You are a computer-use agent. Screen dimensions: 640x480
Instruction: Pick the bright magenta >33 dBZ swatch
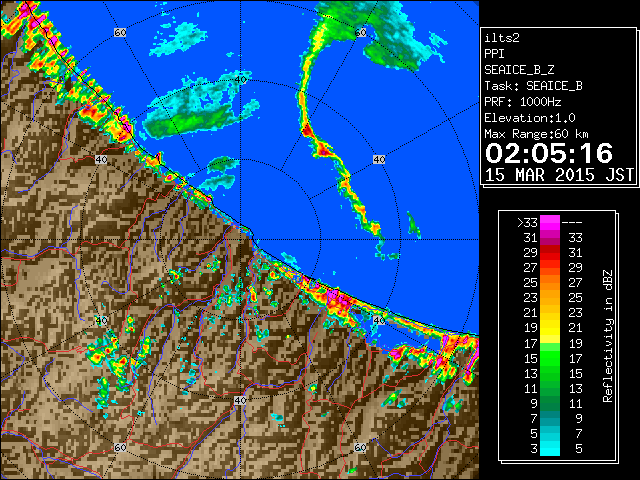tap(550, 222)
